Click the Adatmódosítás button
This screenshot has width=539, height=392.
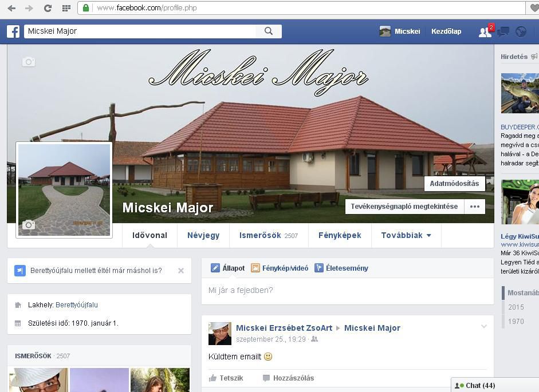454,184
